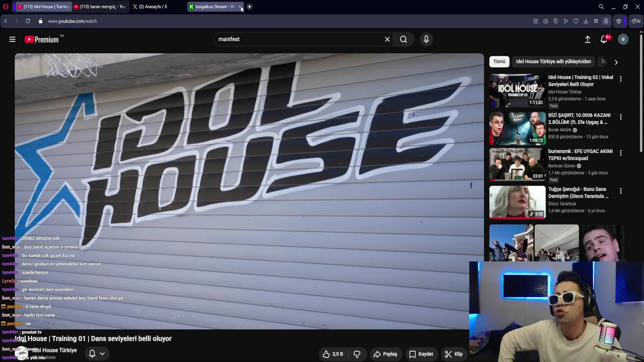Open the flow send arrow icon

[566, 21]
